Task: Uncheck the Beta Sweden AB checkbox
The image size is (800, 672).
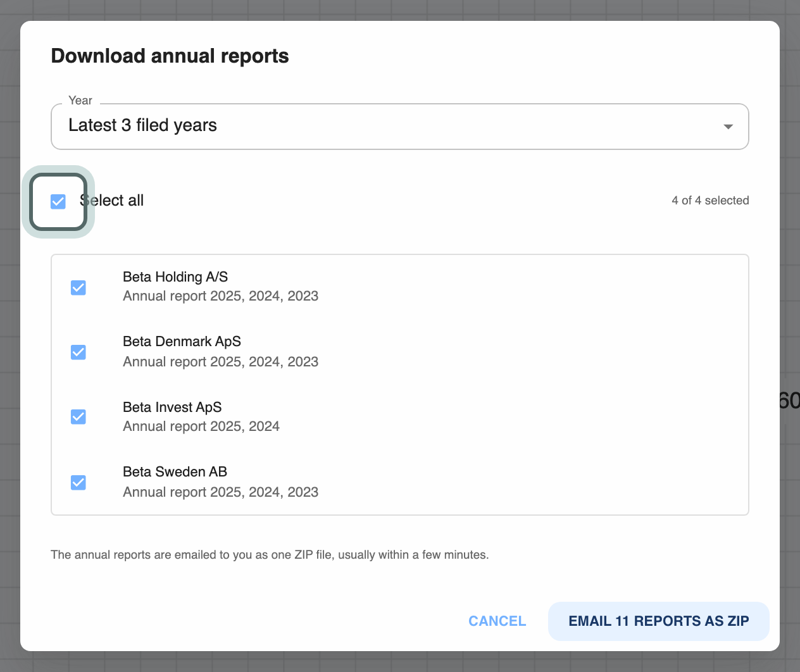Action: [x=78, y=483]
